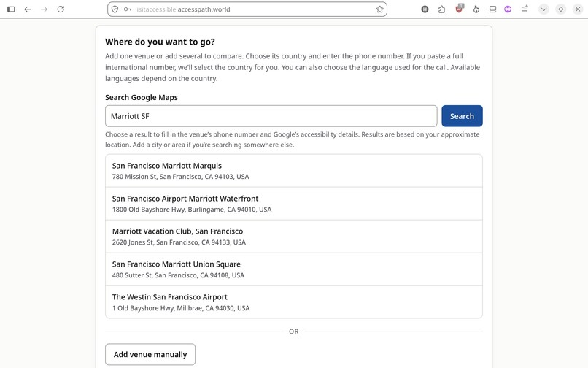The width and height of the screenshot is (588, 368).
Task: Click the Search Google Maps text field
Action: pos(271,116)
